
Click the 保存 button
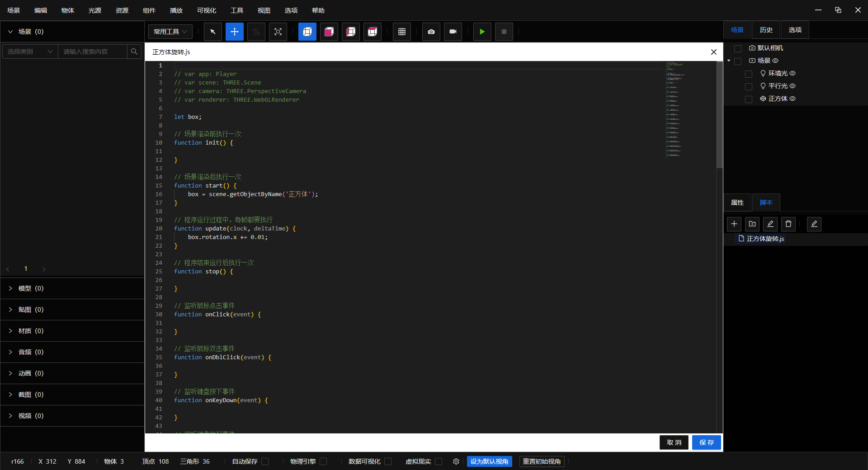click(707, 442)
